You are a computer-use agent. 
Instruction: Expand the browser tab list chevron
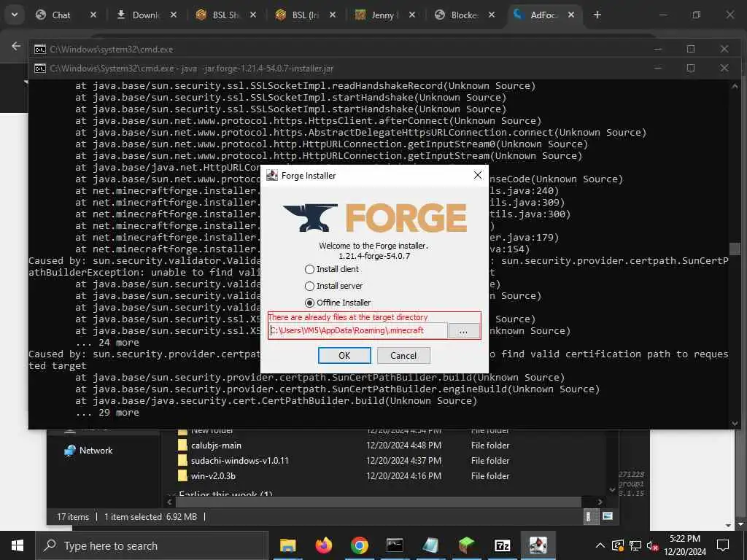point(15,15)
